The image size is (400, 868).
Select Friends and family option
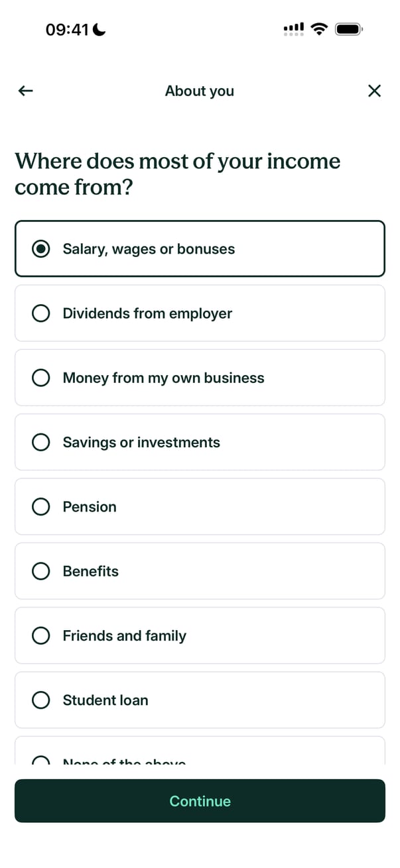pyautogui.click(x=200, y=635)
